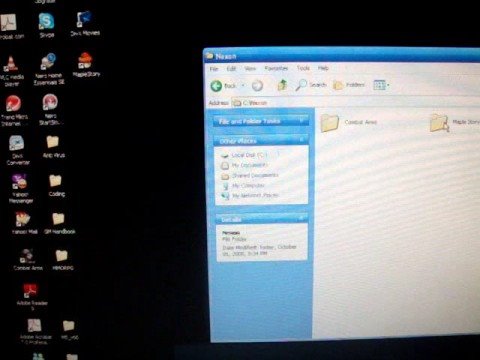Open Nero Home Essentials SE shortcut

(49, 69)
